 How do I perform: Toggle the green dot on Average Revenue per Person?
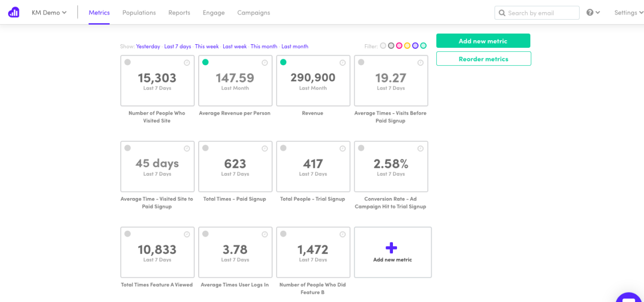(x=205, y=62)
